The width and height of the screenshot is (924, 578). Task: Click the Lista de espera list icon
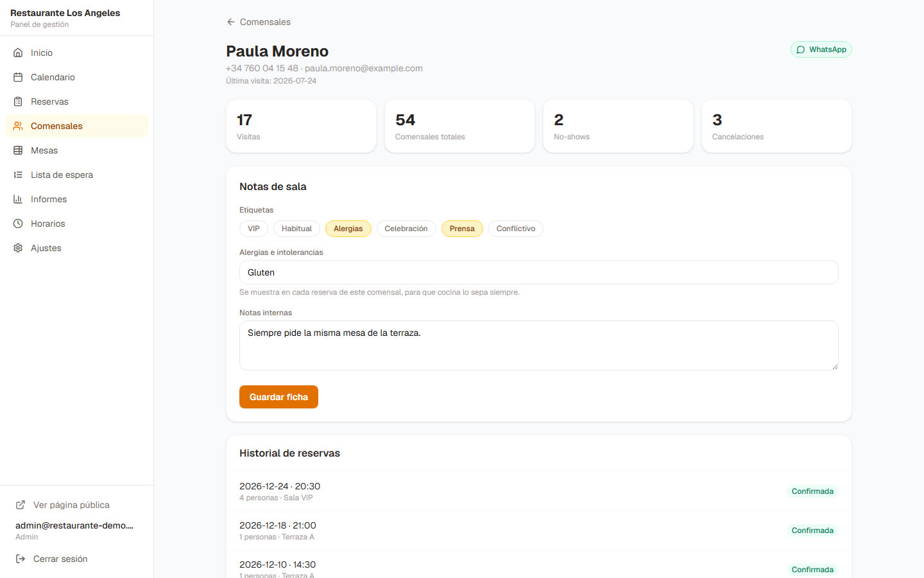18,175
